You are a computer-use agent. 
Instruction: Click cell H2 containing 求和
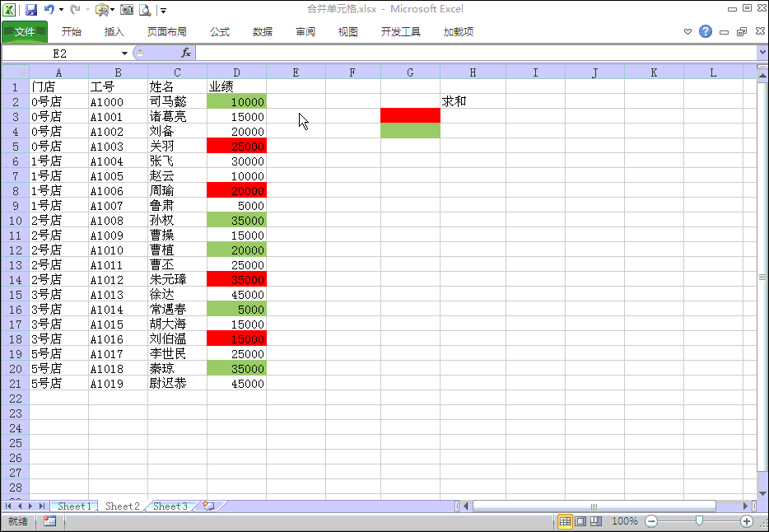pyautogui.click(x=473, y=101)
